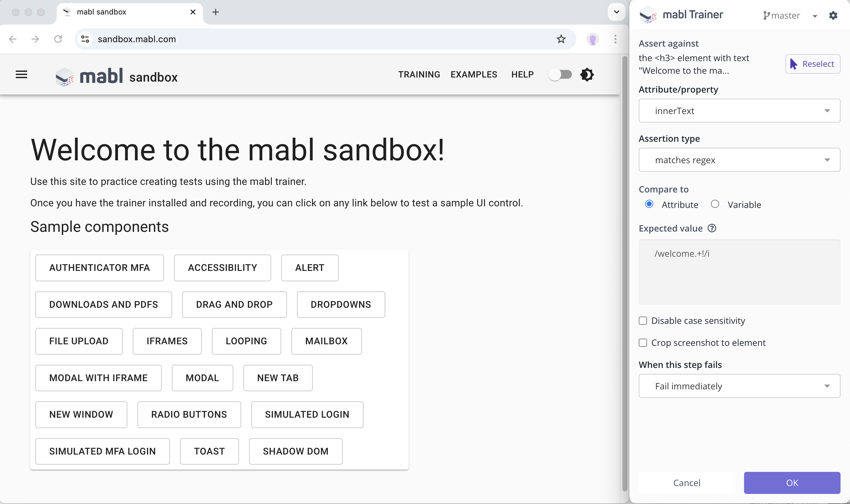The width and height of the screenshot is (850, 504).
Task: Open the TOAST sample
Action: 209,451
